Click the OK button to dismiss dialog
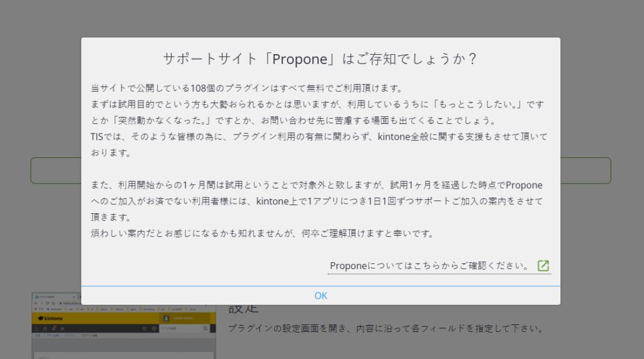This screenshot has height=359, width=644. [x=321, y=295]
